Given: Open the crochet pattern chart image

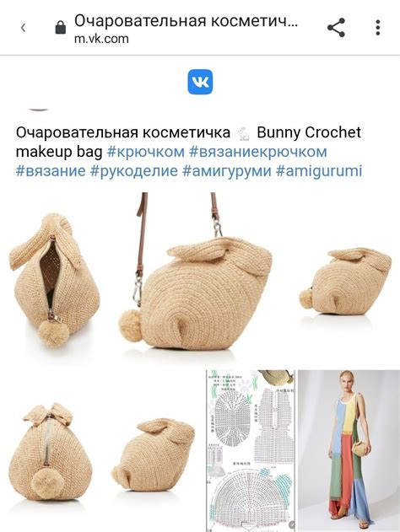Looking at the screenshot, I should 251,451.
